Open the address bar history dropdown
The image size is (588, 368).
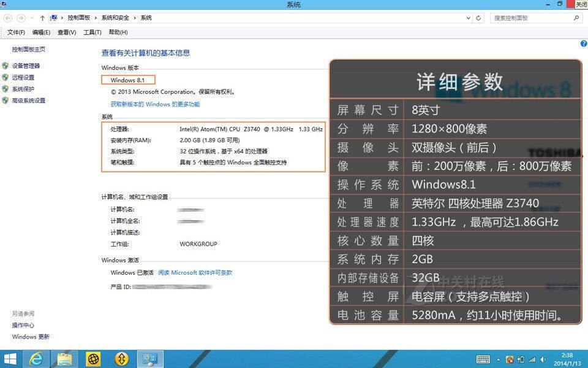[469, 18]
